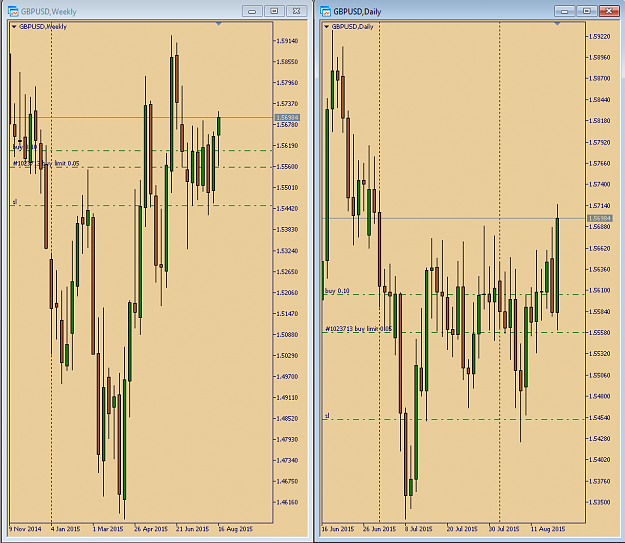Click the '8 Jul 2015' date on Daily timeline
Screen dimensions: 625x543
(419, 529)
